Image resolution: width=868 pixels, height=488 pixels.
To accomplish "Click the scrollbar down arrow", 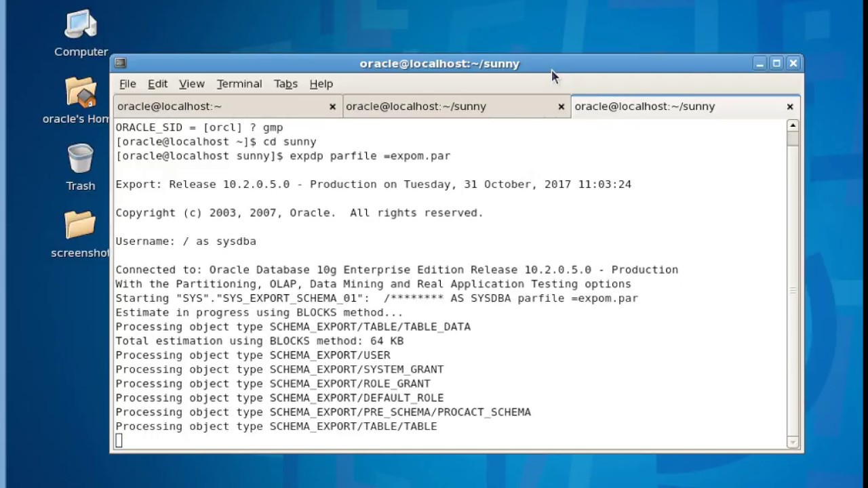I will pos(793,443).
